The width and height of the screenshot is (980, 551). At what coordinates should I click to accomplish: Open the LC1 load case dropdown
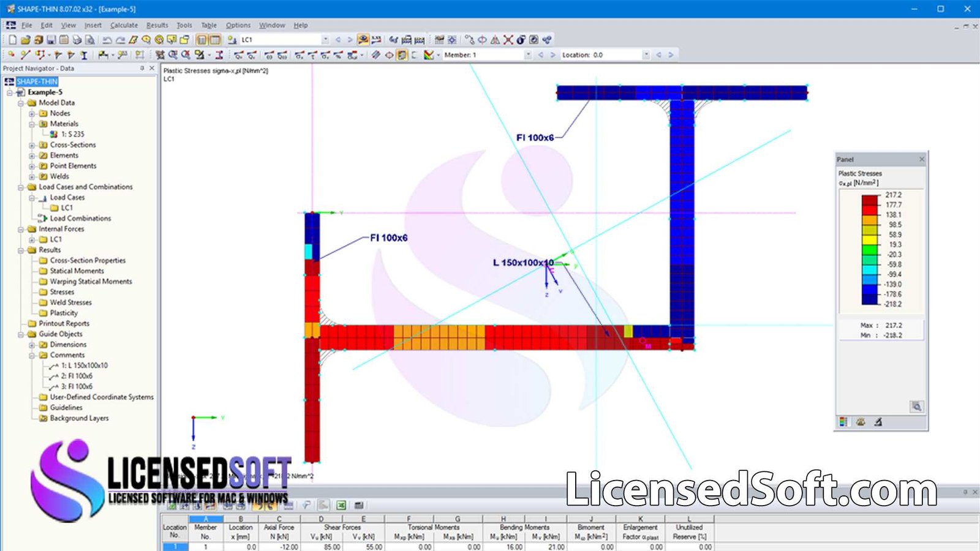(x=325, y=40)
